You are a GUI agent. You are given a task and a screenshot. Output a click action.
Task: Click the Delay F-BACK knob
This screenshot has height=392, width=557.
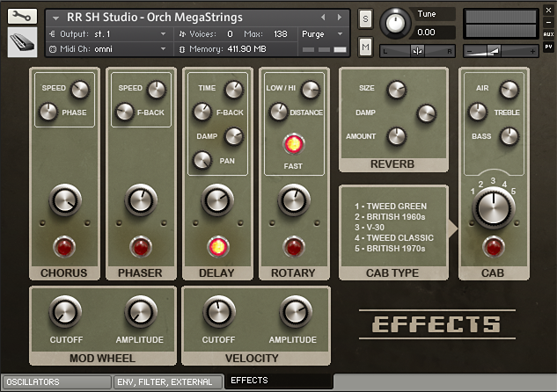pos(202,112)
